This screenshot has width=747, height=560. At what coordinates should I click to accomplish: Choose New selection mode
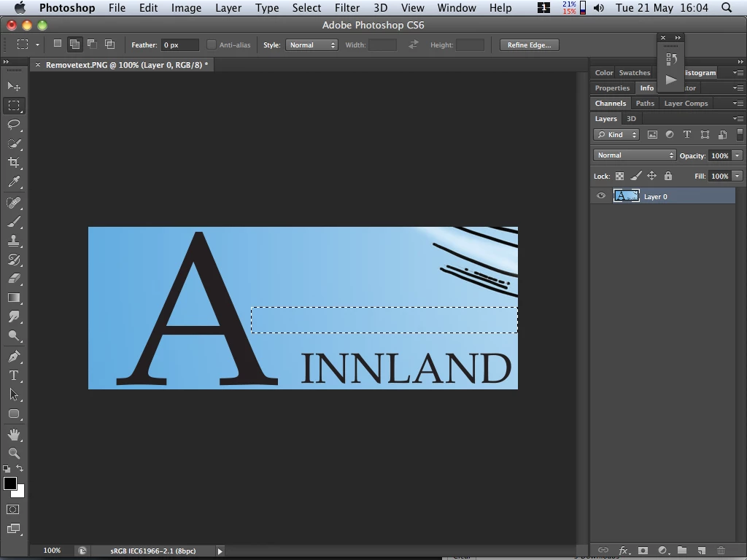coord(57,43)
